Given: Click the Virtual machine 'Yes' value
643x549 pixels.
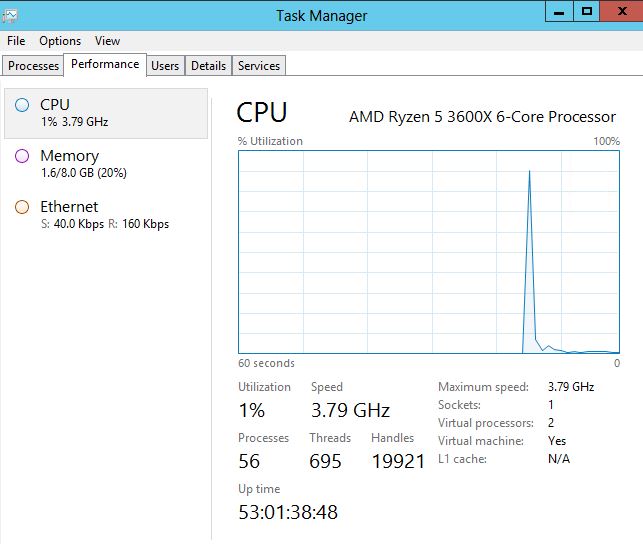Looking at the screenshot, I should coord(557,441).
